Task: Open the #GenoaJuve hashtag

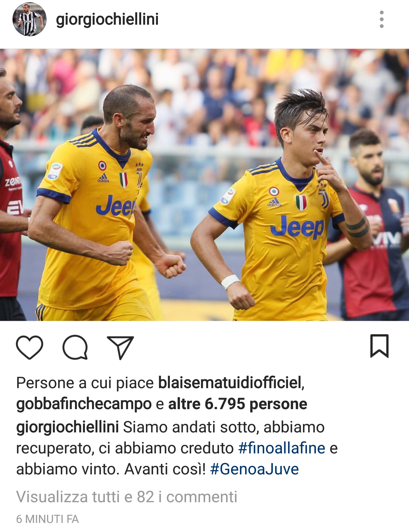Action: [254, 469]
